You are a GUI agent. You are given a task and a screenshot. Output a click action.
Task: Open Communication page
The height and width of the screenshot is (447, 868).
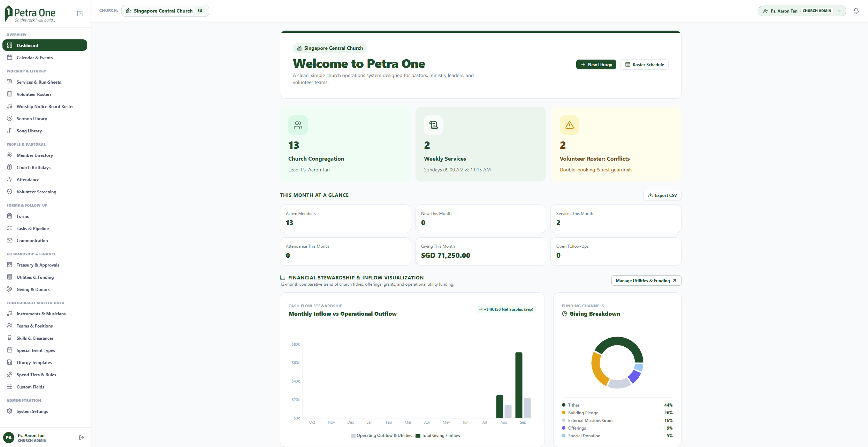coord(45,240)
